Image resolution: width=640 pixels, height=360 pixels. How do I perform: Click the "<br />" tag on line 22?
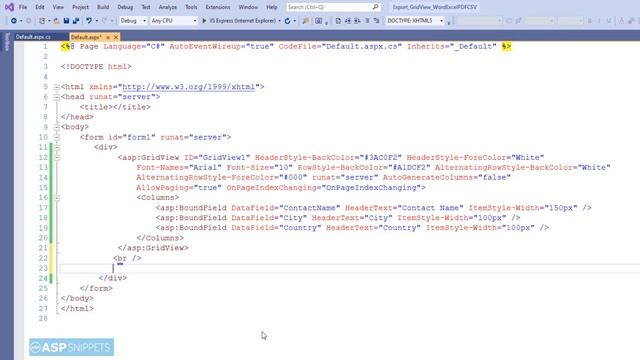127,258
